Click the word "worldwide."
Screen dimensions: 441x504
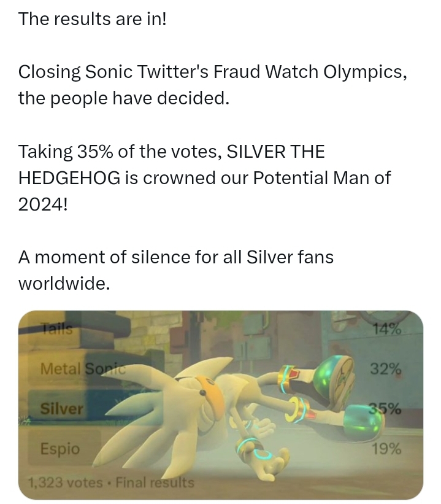(64, 284)
